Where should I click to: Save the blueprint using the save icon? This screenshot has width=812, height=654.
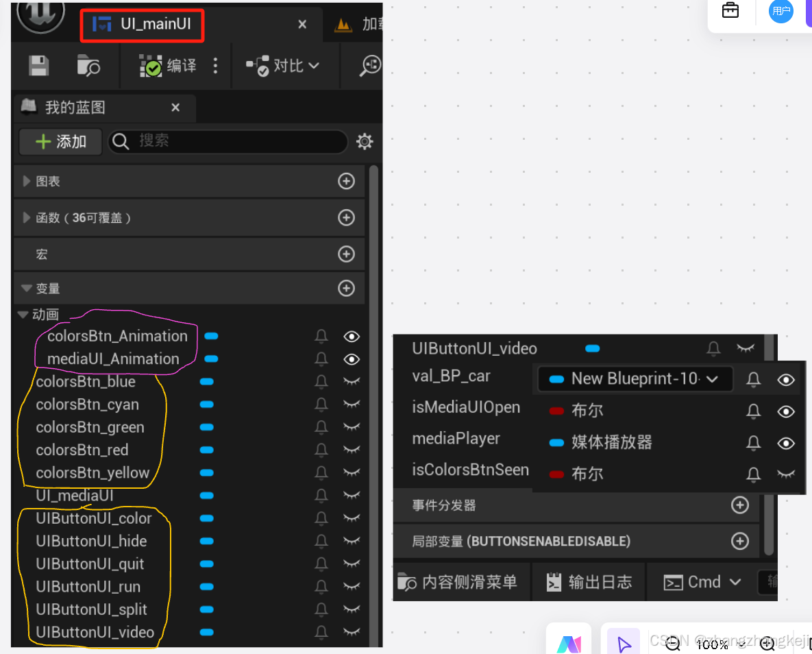(x=38, y=66)
